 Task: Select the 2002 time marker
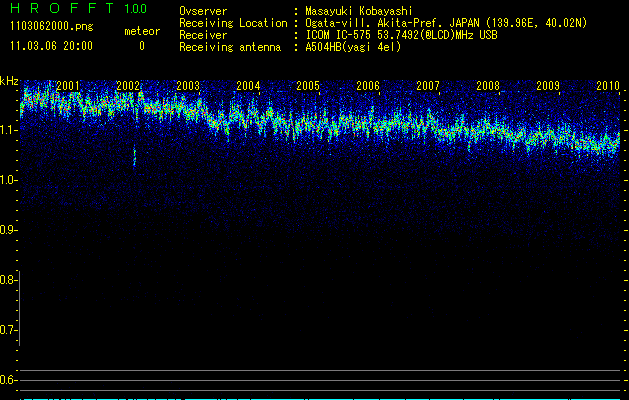129,87
